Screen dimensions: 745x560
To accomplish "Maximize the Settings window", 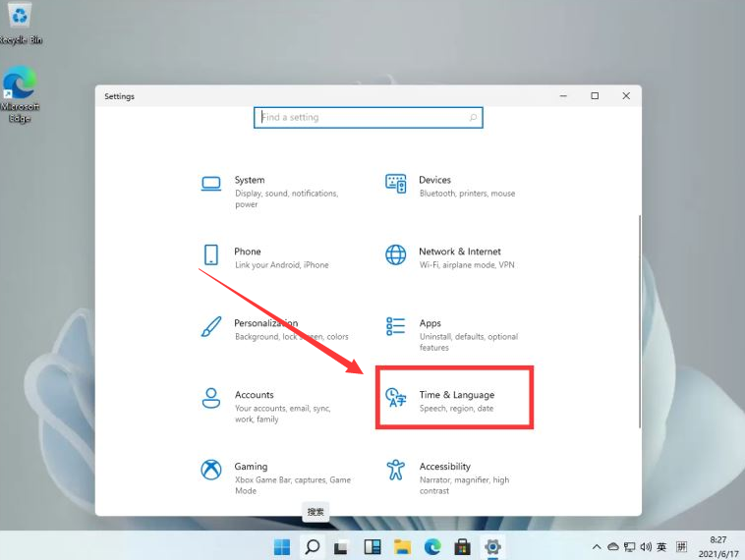I will tap(595, 96).
